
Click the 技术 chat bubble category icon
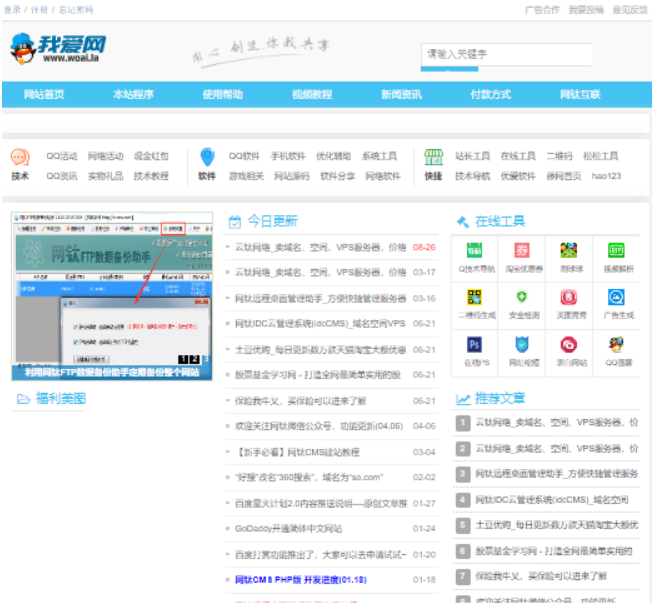[x=20, y=158]
